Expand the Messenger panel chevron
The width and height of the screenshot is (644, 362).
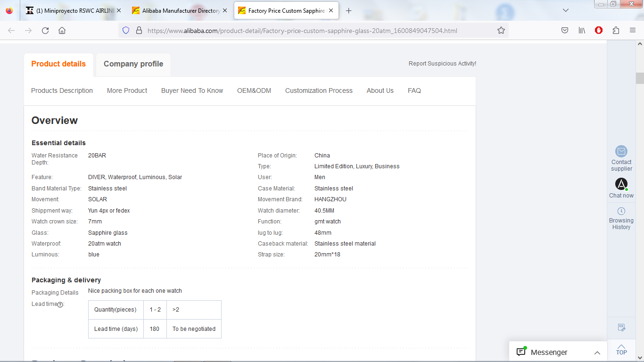(597, 353)
